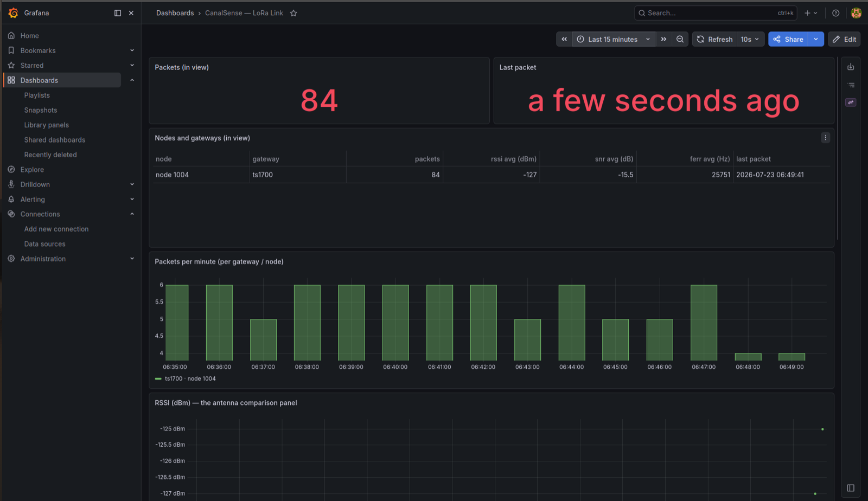Click the CanalSense — LoRa Link breadcrumb
The height and width of the screenshot is (501, 868).
click(x=244, y=13)
